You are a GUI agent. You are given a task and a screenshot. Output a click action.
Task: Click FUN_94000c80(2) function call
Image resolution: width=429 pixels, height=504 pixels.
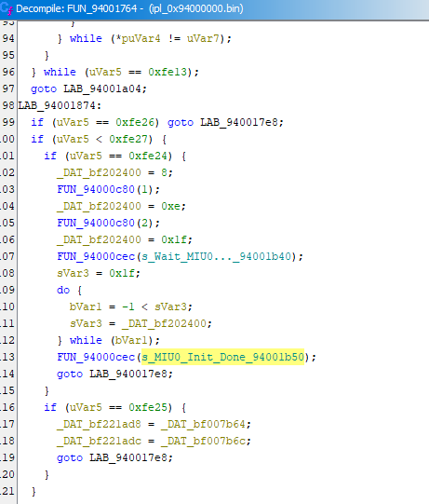point(108,223)
